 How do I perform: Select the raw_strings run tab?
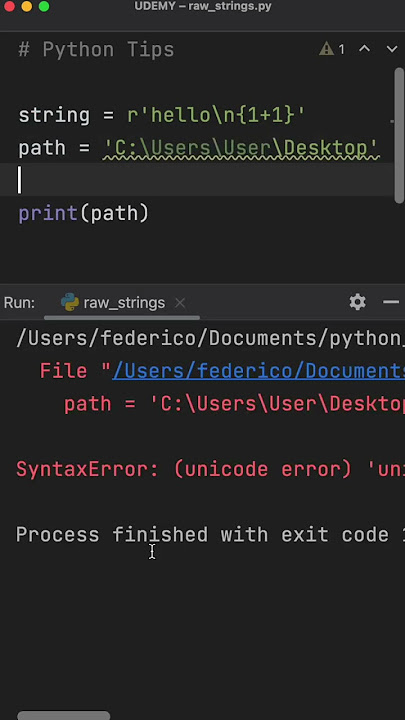click(124, 303)
